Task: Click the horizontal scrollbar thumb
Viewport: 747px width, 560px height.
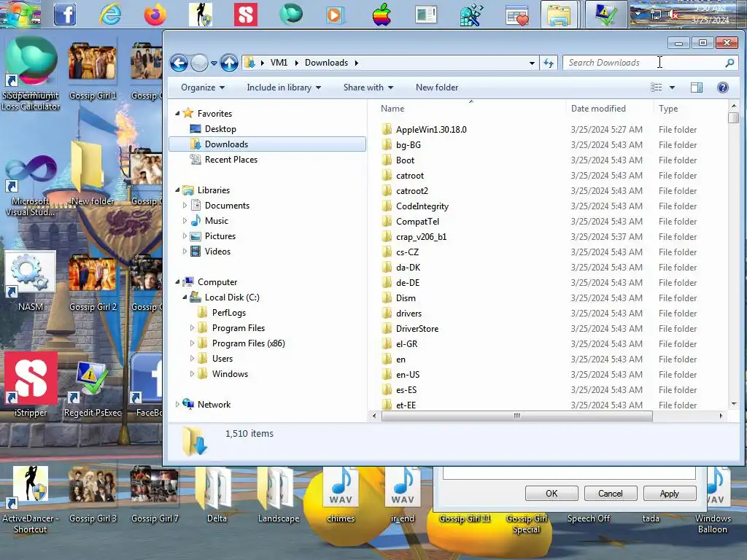Action: 517,416
